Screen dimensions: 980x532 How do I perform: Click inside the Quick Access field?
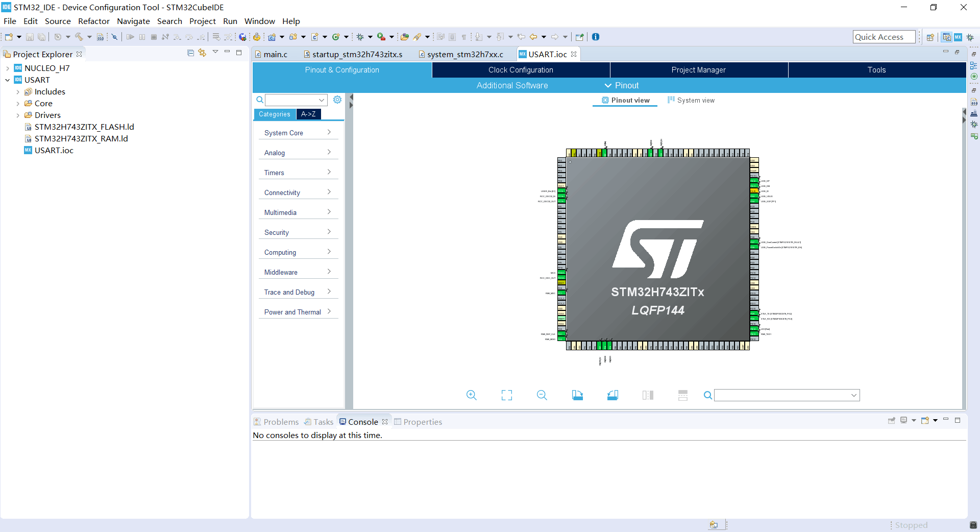(884, 36)
